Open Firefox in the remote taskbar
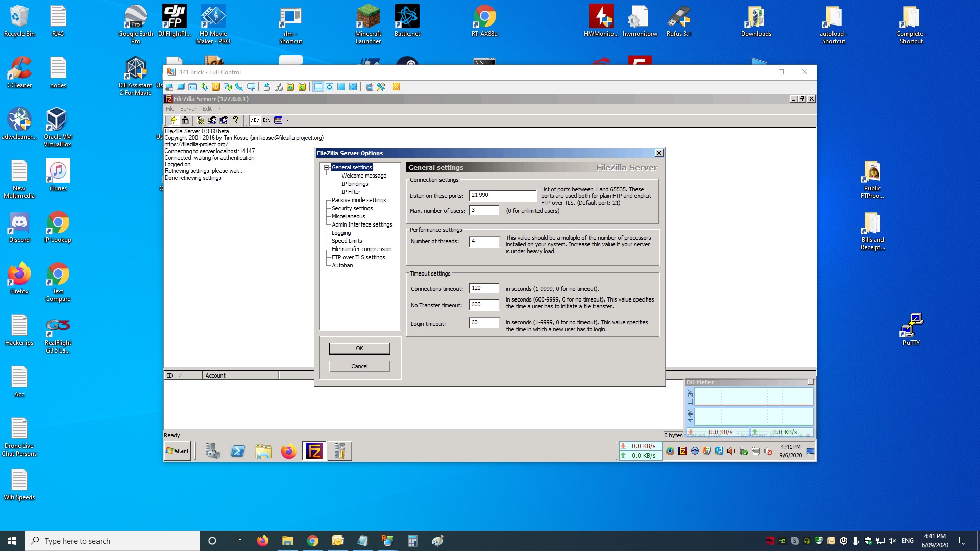 (288, 452)
